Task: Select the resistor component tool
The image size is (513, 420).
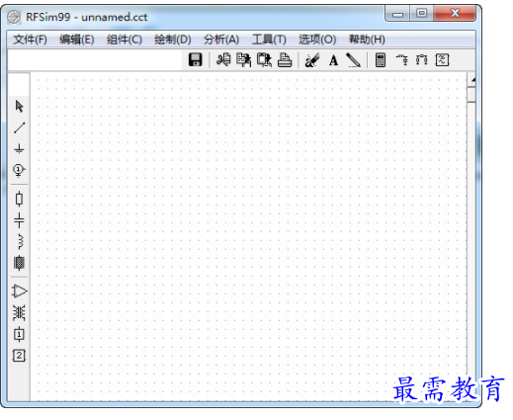Action: 19,199
